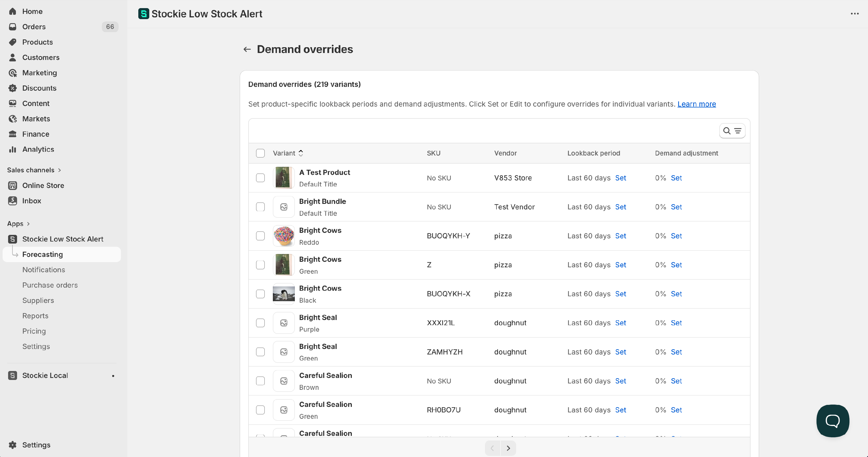Screen dimensions: 868x457
Task: Open store Settings gear at bottom
Action: 36,445
